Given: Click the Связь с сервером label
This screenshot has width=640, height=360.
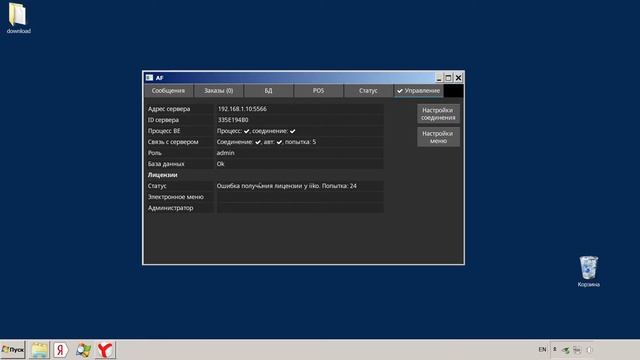Looking at the screenshot, I should tap(173, 142).
